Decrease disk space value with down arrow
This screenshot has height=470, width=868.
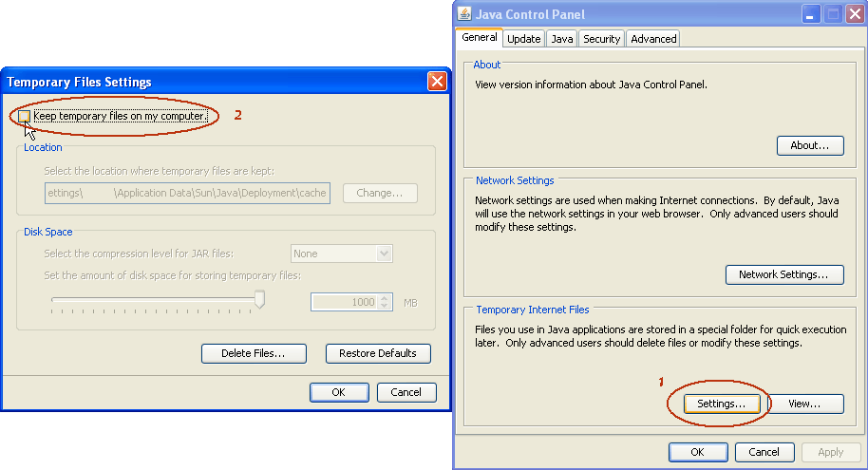click(x=385, y=306)
